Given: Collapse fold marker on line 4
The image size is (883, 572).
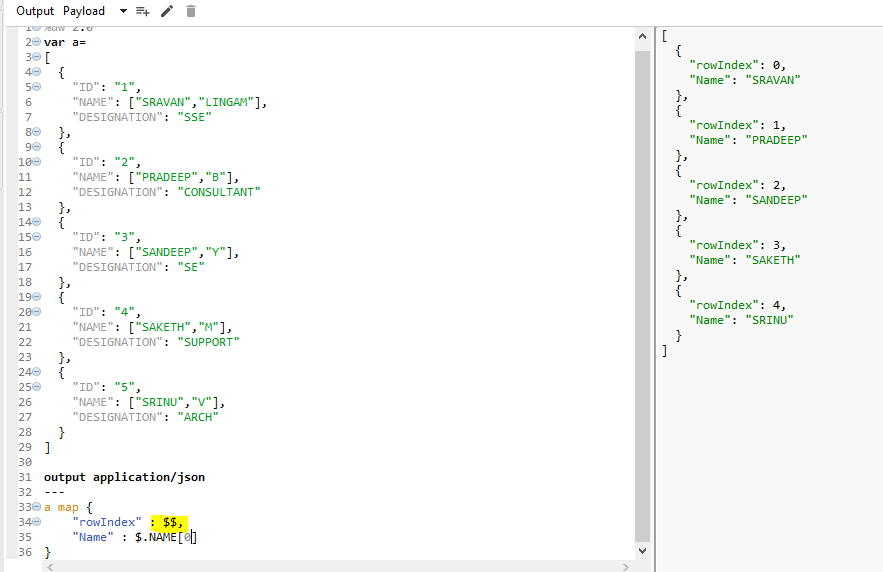Looking at the screenshot, I should 37,72.
